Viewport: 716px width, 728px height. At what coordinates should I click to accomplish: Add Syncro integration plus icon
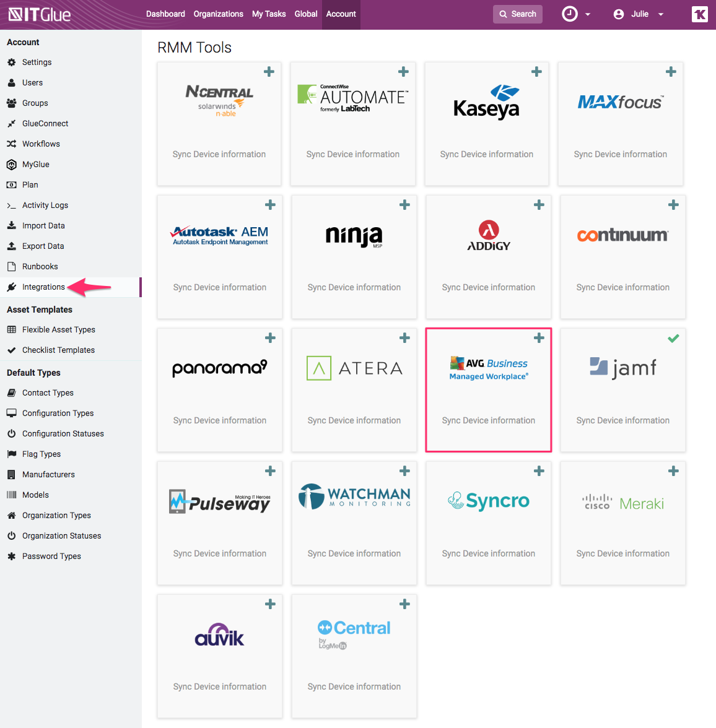tap(539, 471)
